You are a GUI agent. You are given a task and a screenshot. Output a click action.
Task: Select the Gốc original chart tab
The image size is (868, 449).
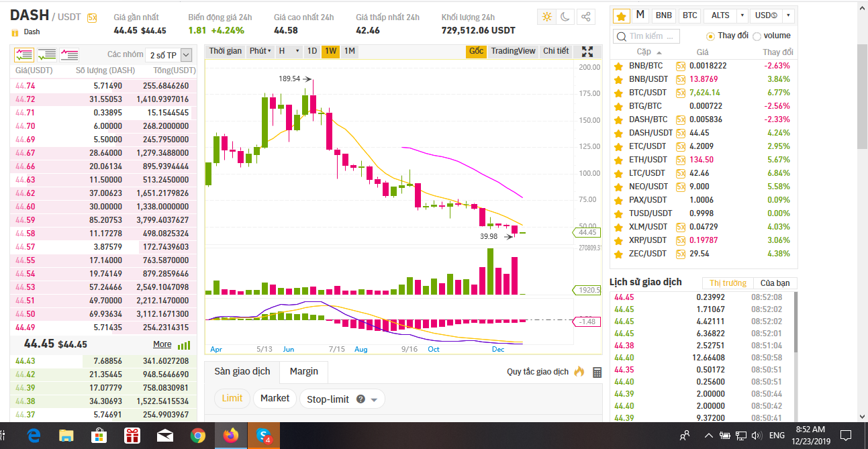tap(477, 51)
